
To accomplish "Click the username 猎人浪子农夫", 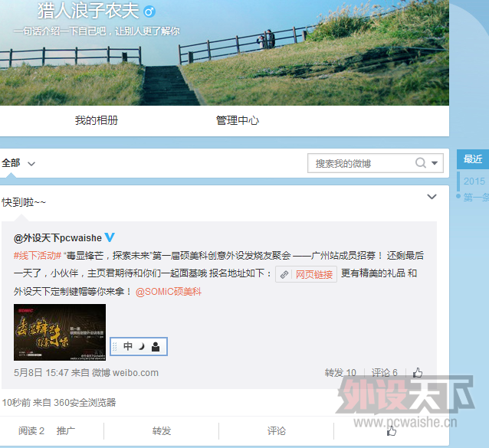I will [x=88, y=11].
